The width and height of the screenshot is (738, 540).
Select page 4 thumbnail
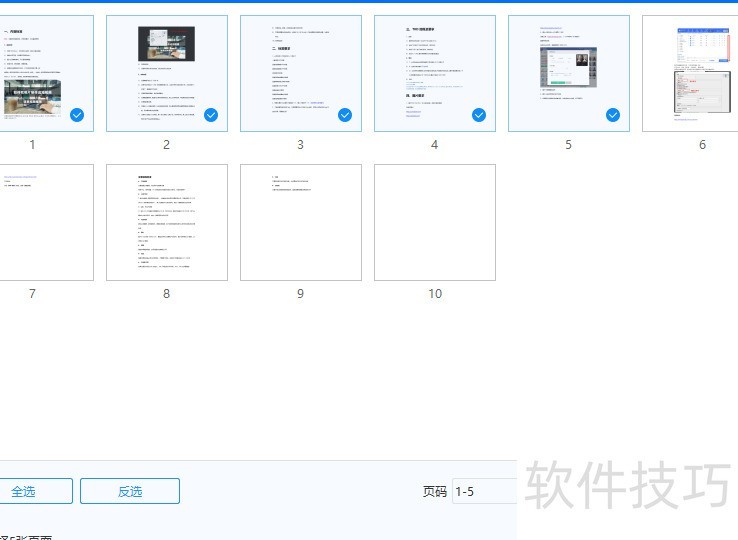[435, 73]
